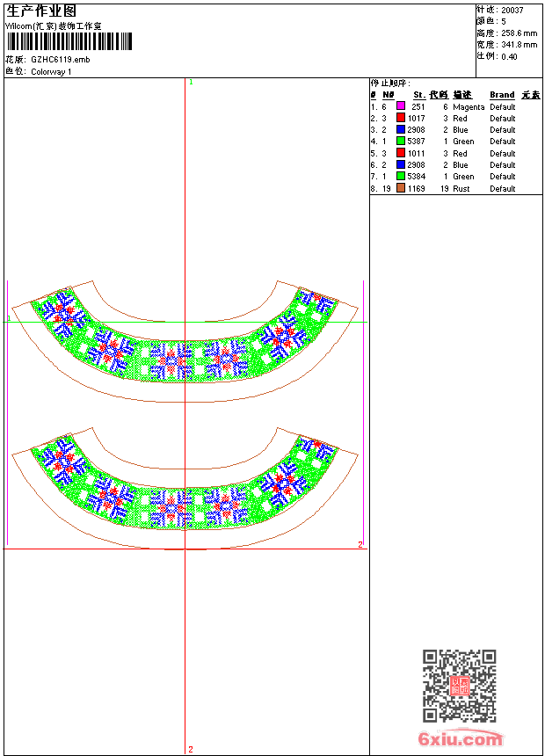The width and height of the screenshot is (545, 756).
Task: Click the stitch count value 20037
Action: click(x=512, y=11)
